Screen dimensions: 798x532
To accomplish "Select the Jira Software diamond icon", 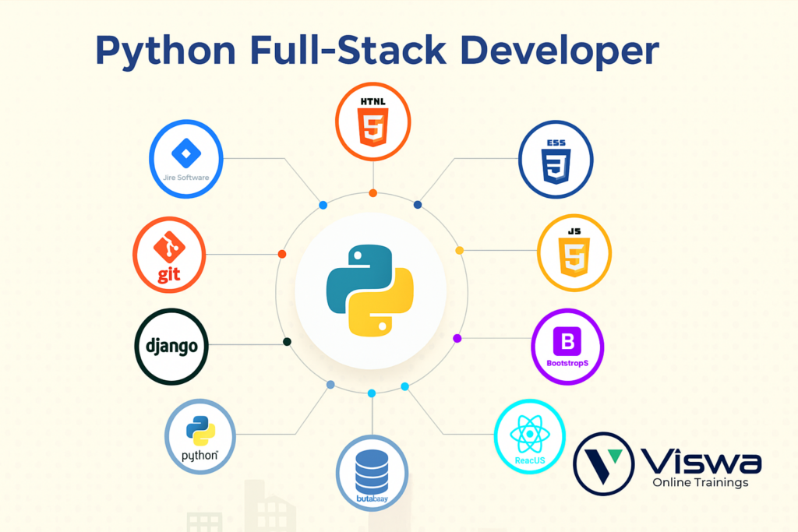I will (x=186, y=153).
